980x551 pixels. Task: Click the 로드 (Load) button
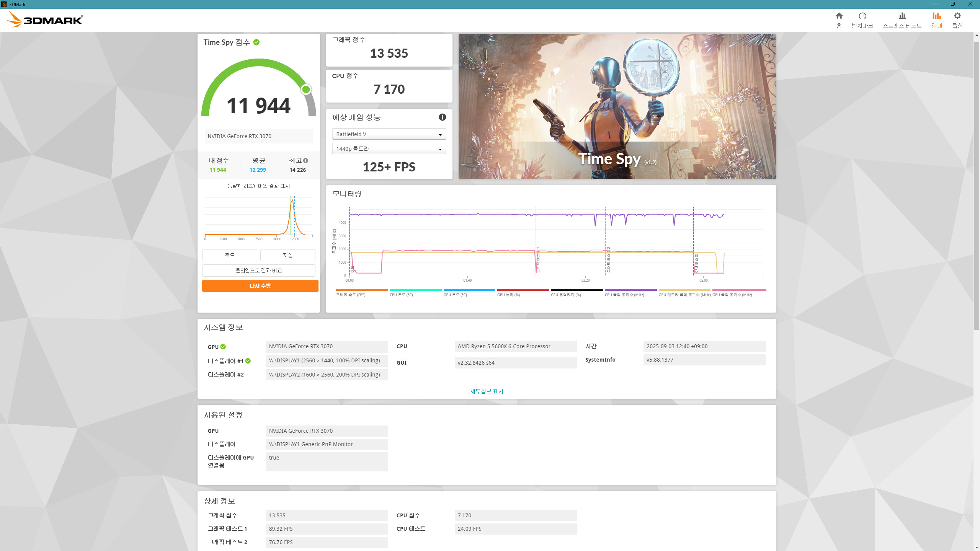[x=230, y=255]
